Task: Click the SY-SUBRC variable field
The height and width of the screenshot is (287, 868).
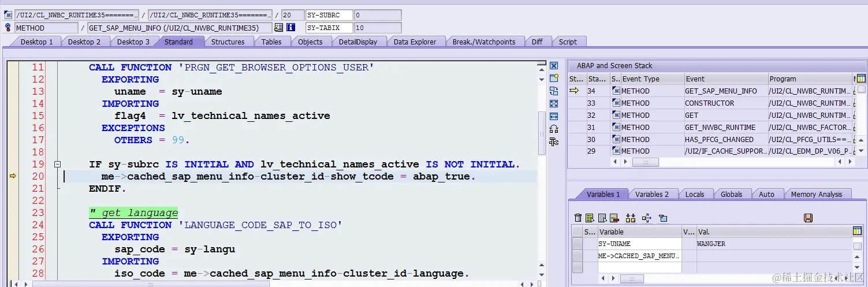Action: (329, 15)
